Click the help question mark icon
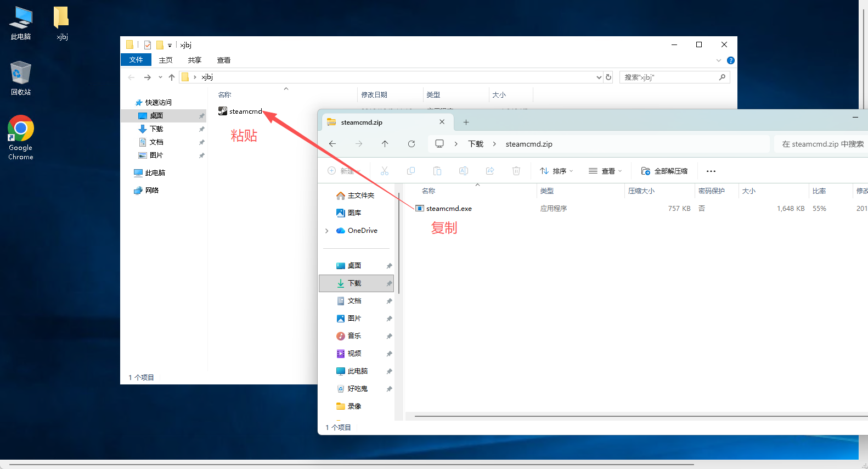 pos(730,60)
